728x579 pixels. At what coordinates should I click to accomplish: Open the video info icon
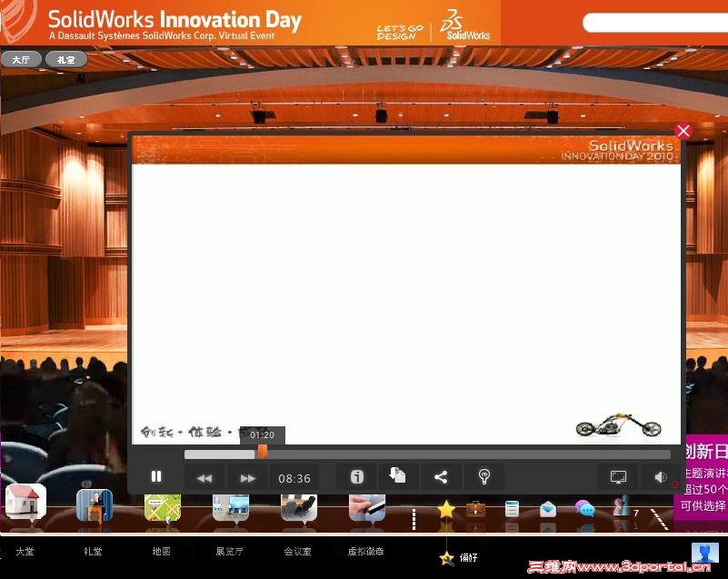(x=356, y=477)
